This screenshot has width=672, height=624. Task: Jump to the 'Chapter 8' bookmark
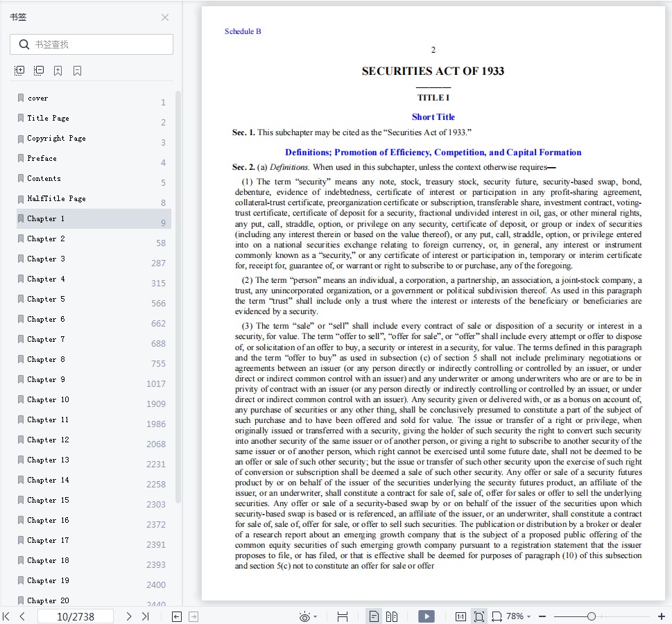[x=94, y=360]
